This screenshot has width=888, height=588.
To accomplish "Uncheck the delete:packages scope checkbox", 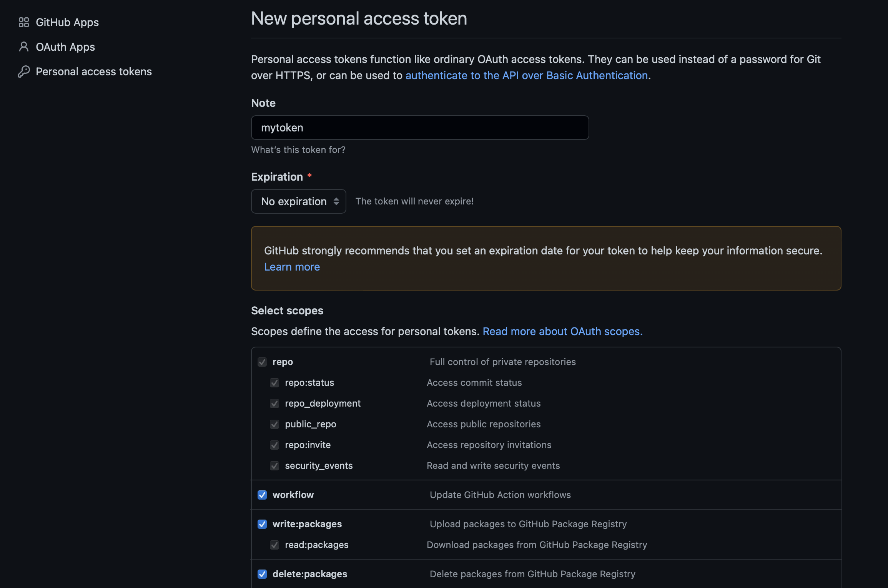I will click(262, 574).
